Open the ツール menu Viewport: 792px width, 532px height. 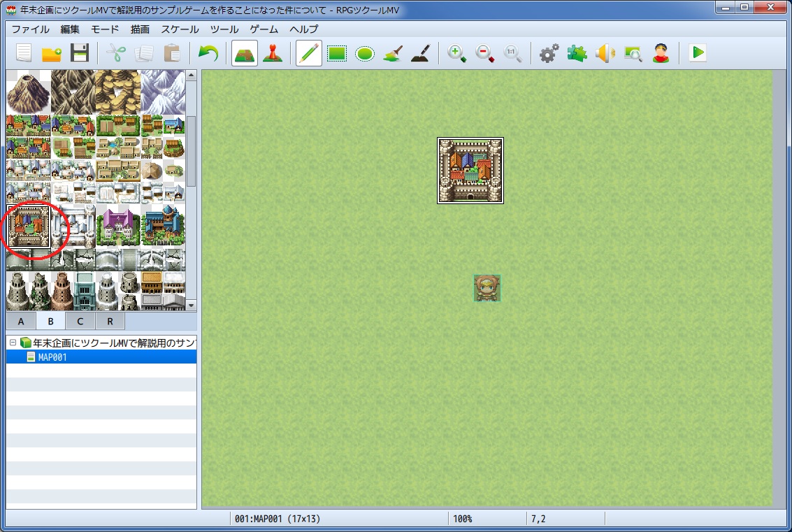tap(224, 29)
